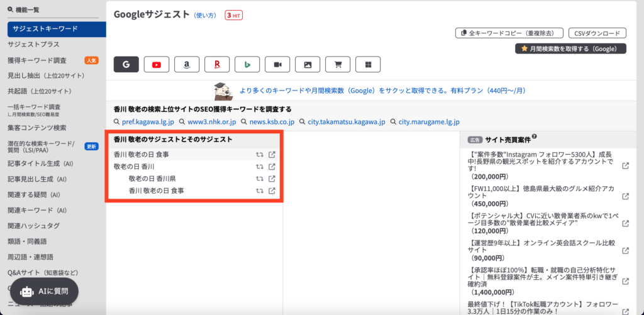This screenshot has width=644, height=315.
Task: Click the CSVダウンロード button
Action: [597, 33]
